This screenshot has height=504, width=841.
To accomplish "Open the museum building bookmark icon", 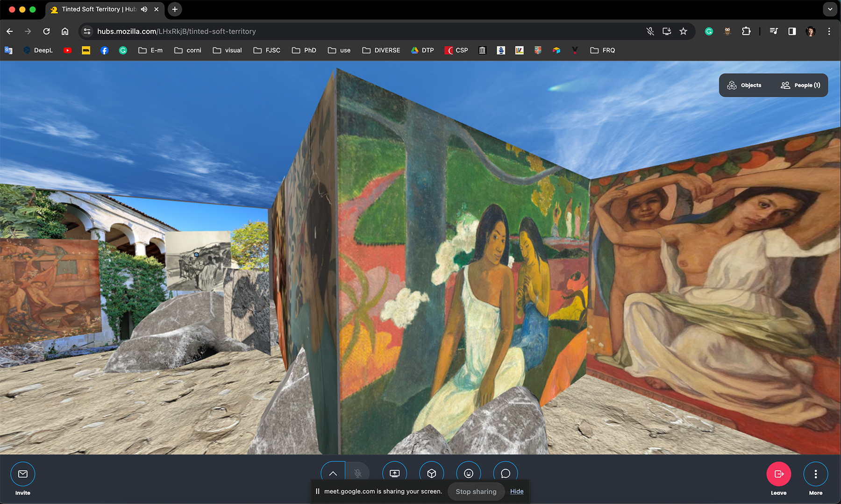I will [483, 50].
